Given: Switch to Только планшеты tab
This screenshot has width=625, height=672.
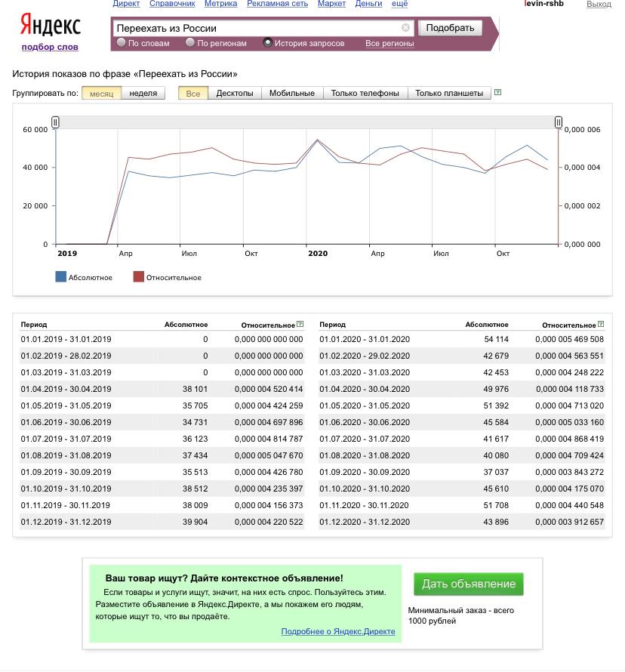Looking at the screenshot, I should coord(449,93).
